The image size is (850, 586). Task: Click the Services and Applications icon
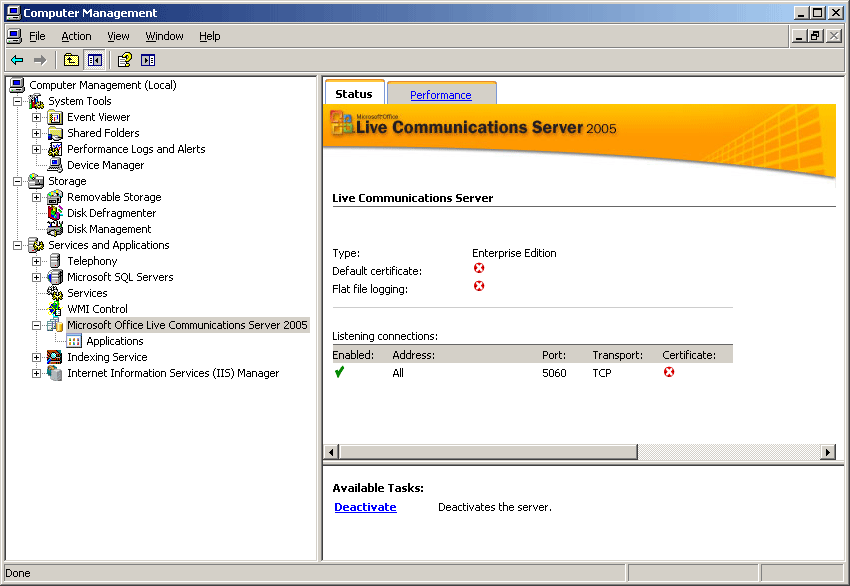pos(36,245)
